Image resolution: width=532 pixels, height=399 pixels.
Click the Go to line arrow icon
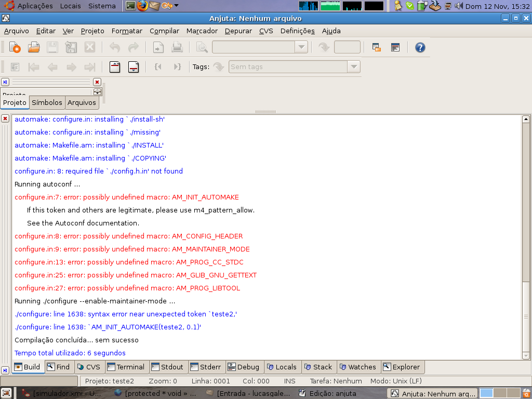[x=324, y=47]
